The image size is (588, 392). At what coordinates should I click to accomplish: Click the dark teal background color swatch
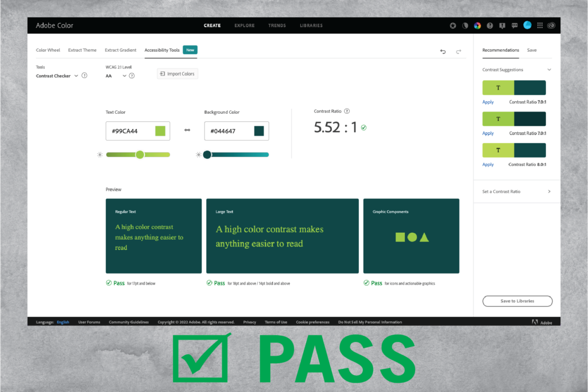tap(259, 130)
